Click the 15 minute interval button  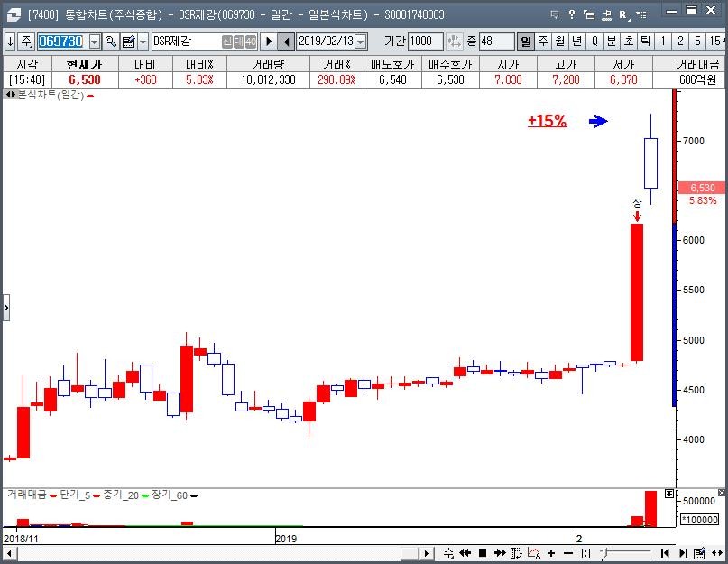pyautogui.click(x=715, y=42)
